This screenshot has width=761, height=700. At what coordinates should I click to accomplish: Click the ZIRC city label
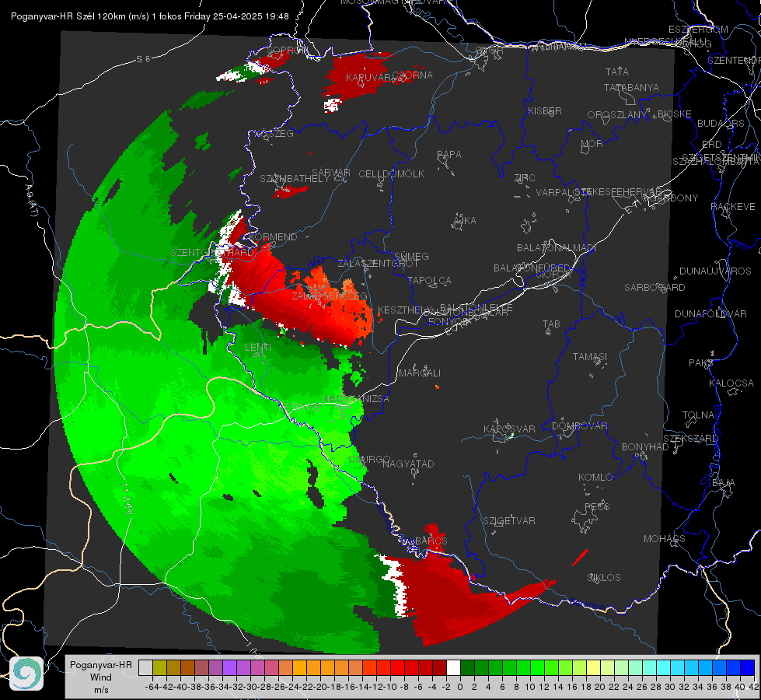(x=525, y=178)
